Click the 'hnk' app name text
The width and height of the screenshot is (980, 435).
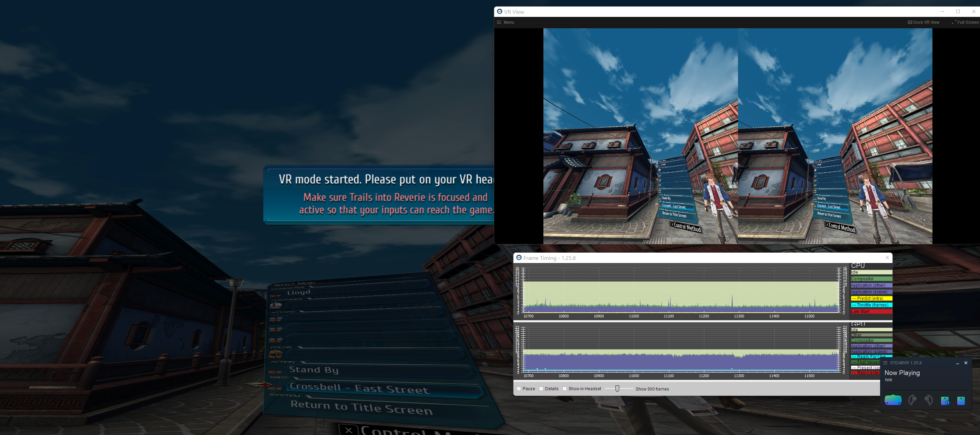point(888,380)
